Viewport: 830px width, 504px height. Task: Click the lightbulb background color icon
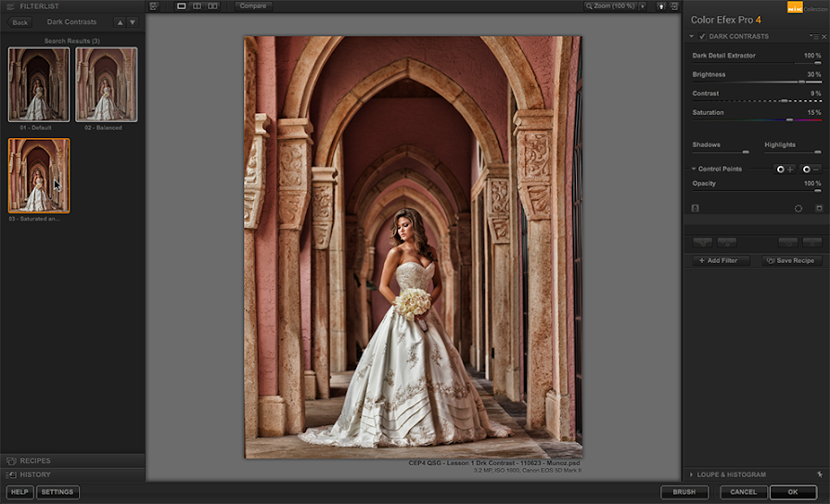click(660, 6)
